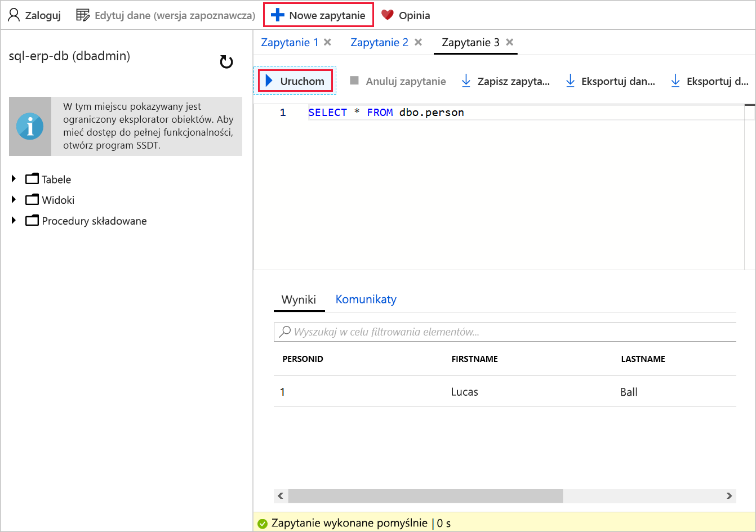Click the Tabele label in the tree
The image size is (756, 532).
coord(56,180)
